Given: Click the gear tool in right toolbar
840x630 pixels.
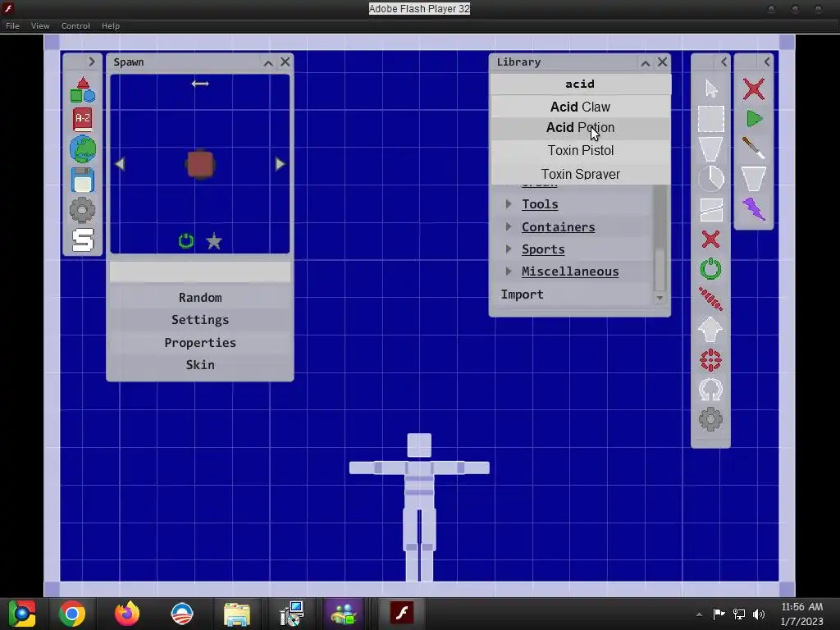Looking at the screenshot, I should 711,419.
